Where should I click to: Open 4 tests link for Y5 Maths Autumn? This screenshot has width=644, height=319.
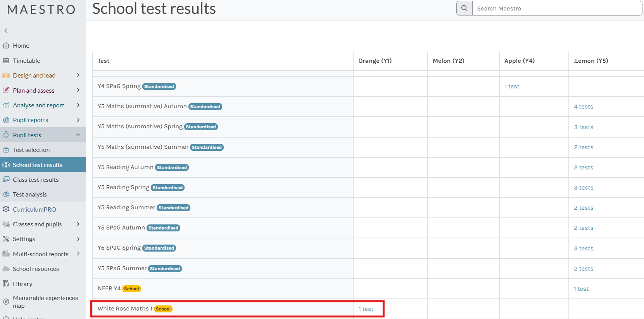[583, 107]
